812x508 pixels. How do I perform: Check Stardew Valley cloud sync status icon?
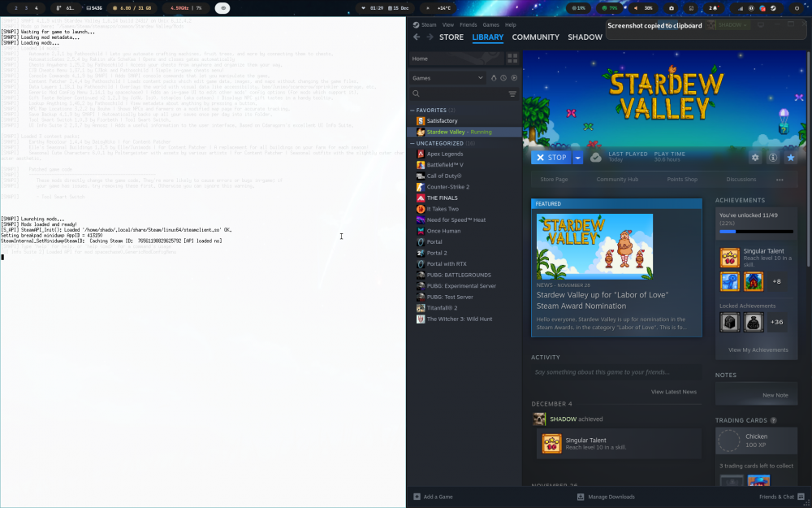tap(595, 158)
